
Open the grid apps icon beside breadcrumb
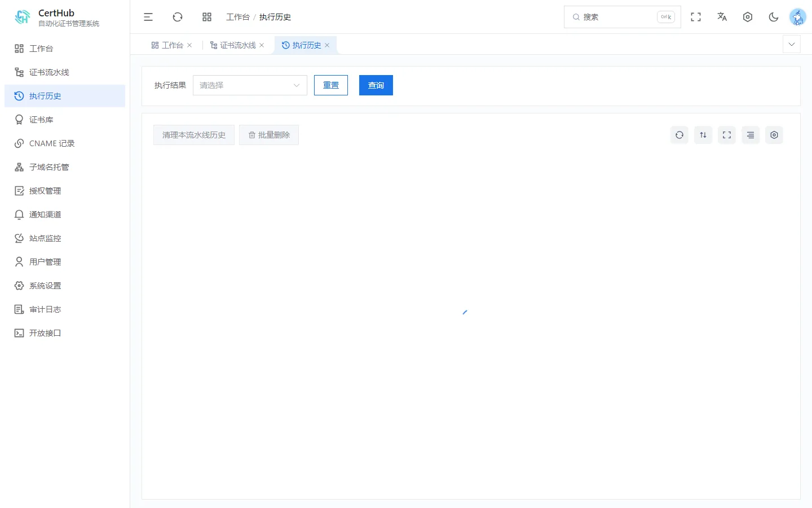coord(207,17)
